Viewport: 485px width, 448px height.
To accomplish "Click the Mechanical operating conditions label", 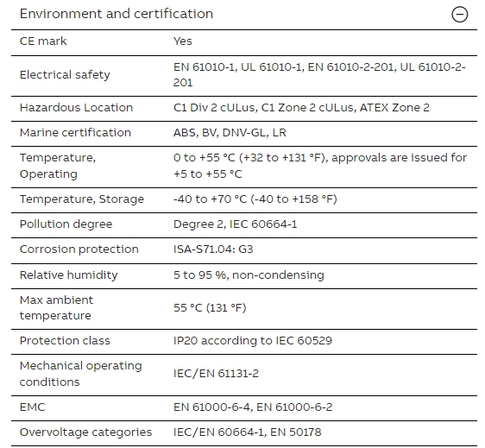I will point(81,374).
